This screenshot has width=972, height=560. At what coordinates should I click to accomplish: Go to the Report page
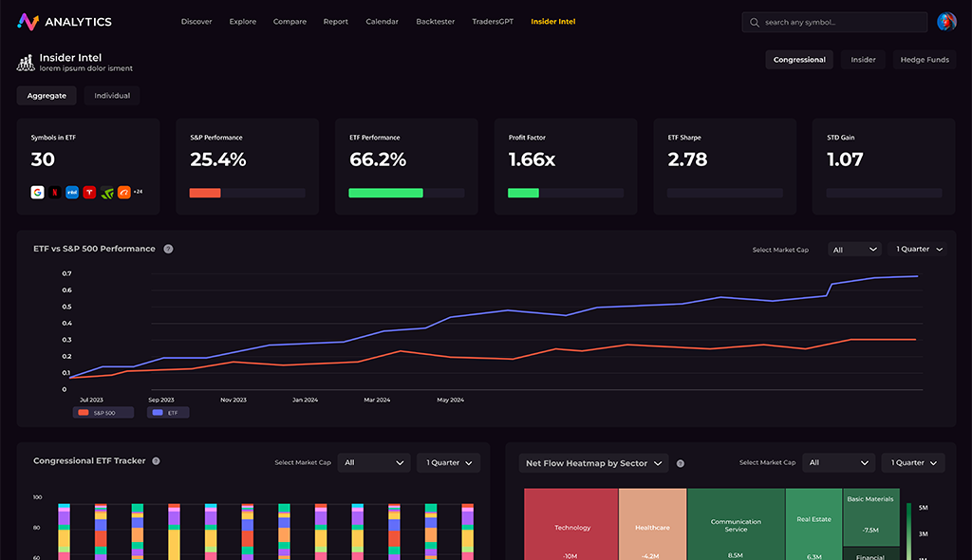[335, 22]
